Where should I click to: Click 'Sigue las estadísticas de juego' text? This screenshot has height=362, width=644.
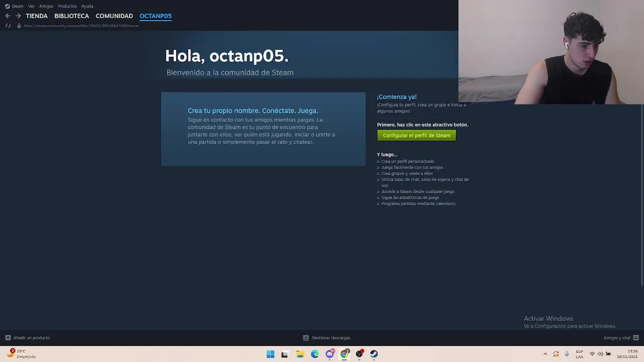point(410,198)
